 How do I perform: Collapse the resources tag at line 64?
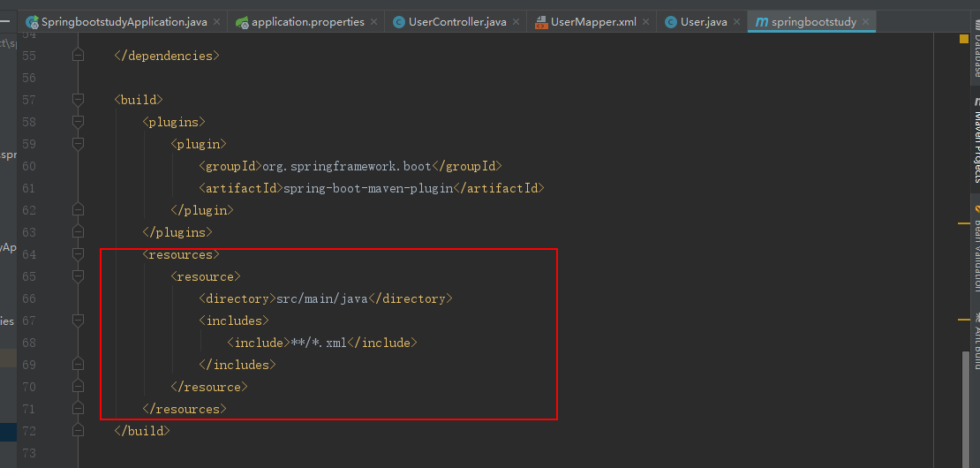point(78,254)
